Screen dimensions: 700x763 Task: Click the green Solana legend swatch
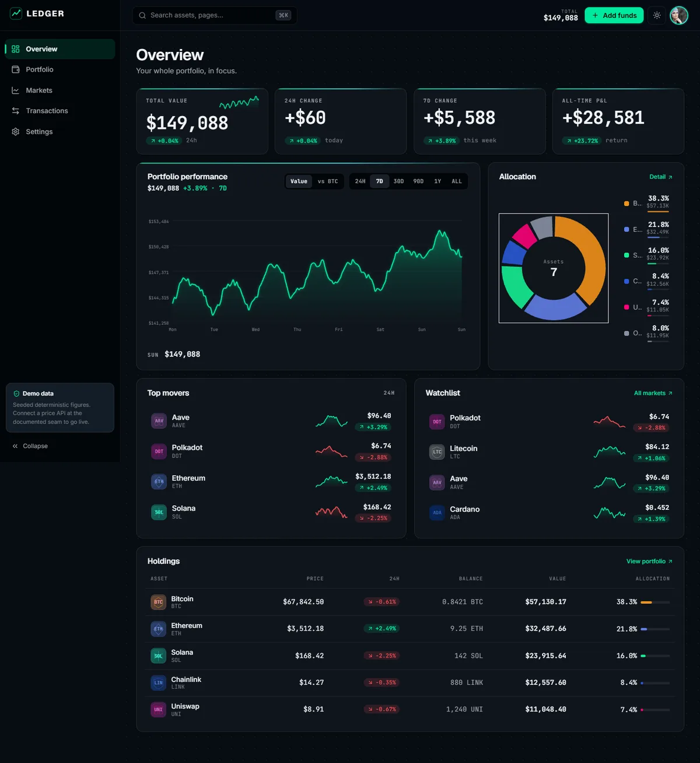coord(626,256)
